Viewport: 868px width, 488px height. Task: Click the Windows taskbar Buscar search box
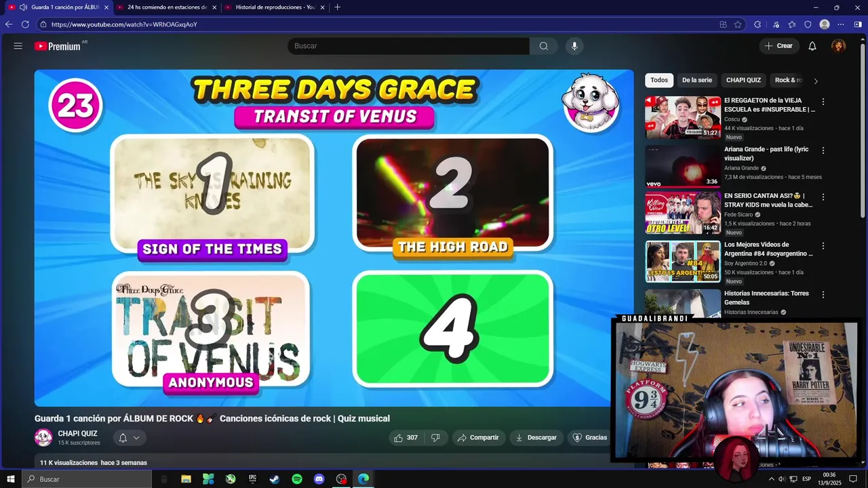click(x=87, y=479)
